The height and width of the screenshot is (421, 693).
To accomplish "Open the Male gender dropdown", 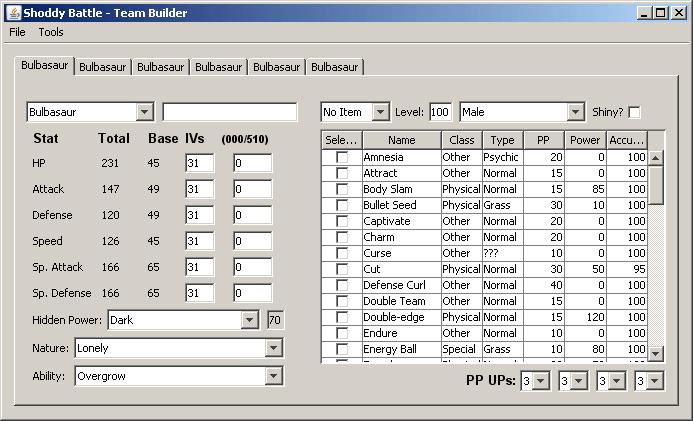I will coord(522,112).
